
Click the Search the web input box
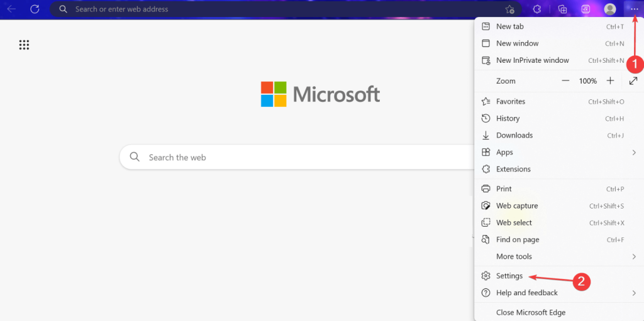[x=297, y=157]
